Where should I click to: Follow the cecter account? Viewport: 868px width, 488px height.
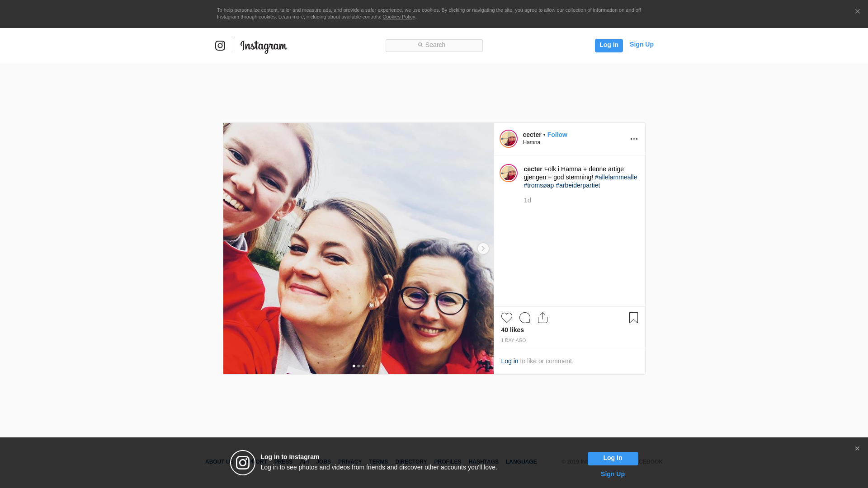[557, 135]
